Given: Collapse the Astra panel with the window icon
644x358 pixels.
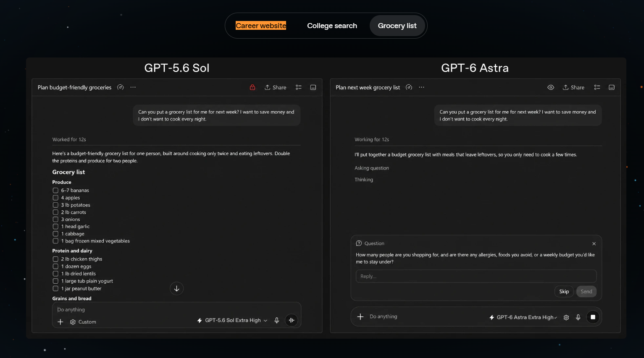Looking at the screenshot, I should 612,87.
